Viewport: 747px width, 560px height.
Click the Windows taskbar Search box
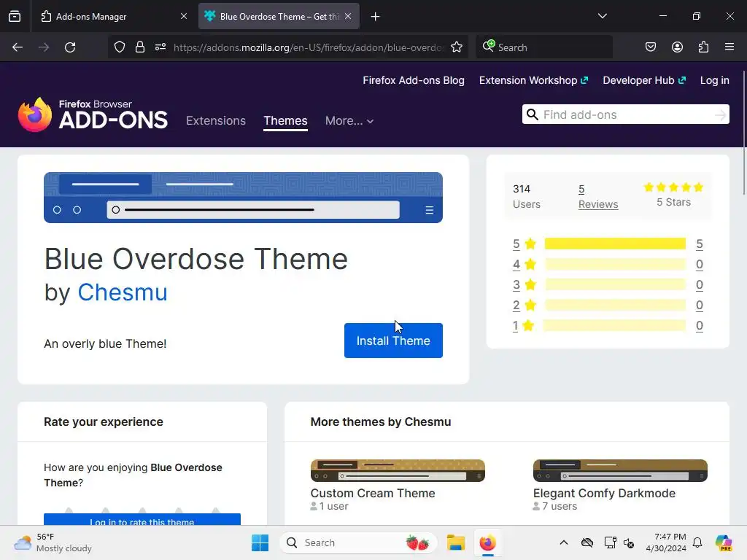pyautogui.click(x=358, y=542)
